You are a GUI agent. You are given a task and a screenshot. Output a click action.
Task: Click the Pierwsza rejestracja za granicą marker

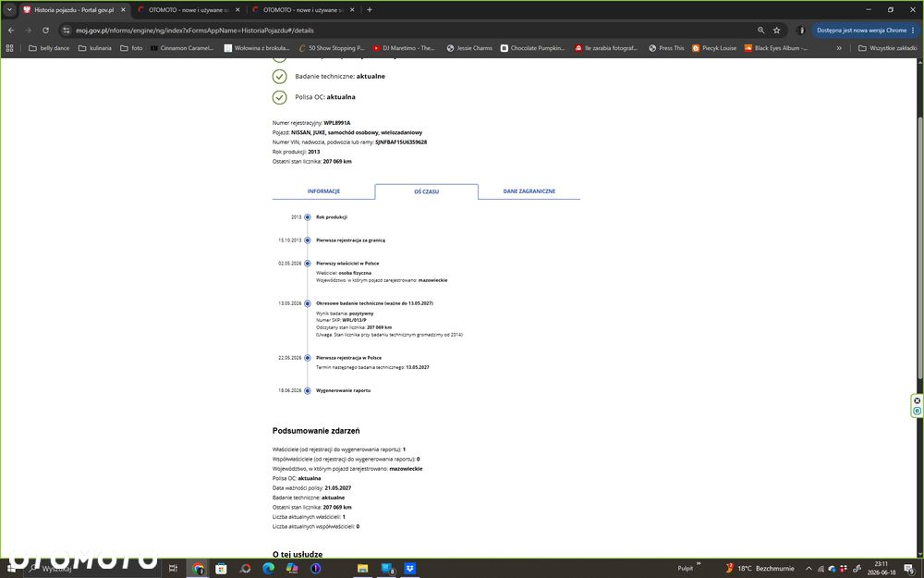pyautogui.click(x=307, y=240)
